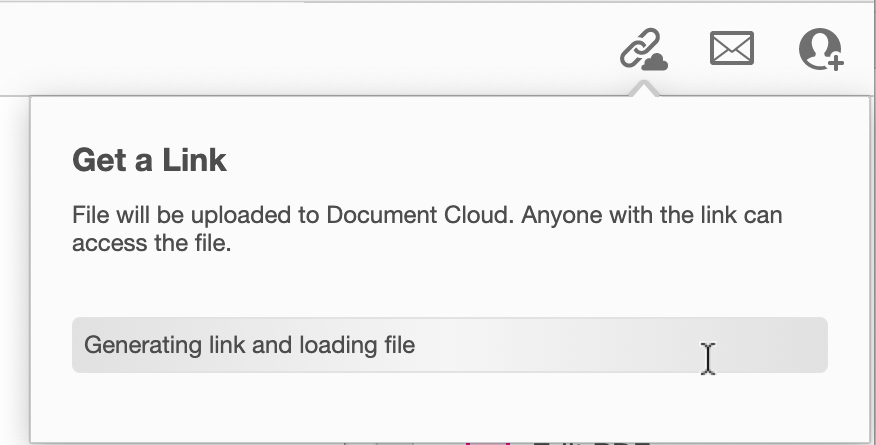Click the plus sign on the person icon
876x445 pixels.
tap(836, 62)
